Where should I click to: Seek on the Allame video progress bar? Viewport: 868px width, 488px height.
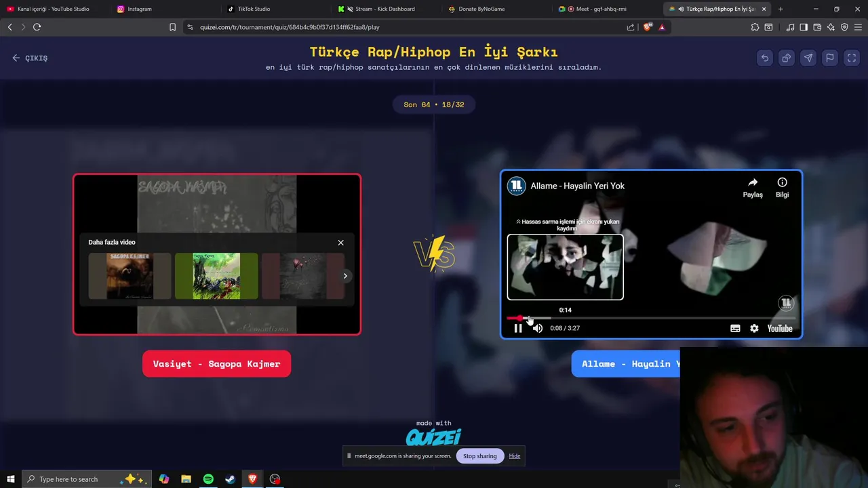tap(651, 318)
